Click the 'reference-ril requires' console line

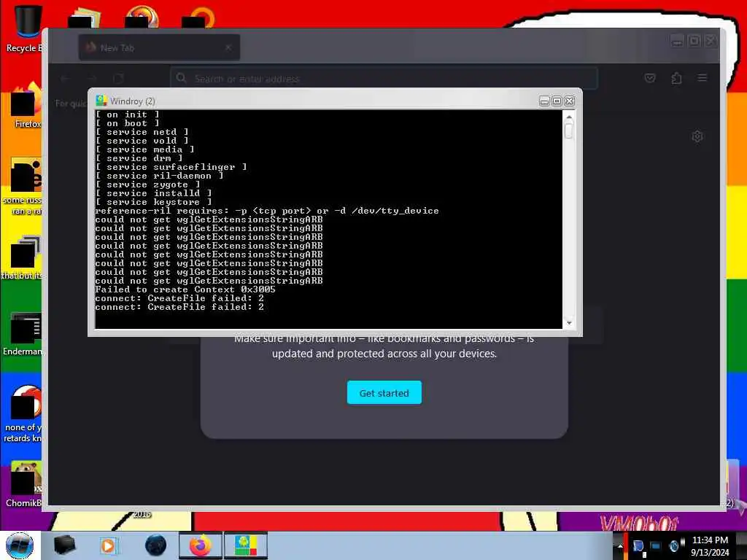tap(267, 211)
